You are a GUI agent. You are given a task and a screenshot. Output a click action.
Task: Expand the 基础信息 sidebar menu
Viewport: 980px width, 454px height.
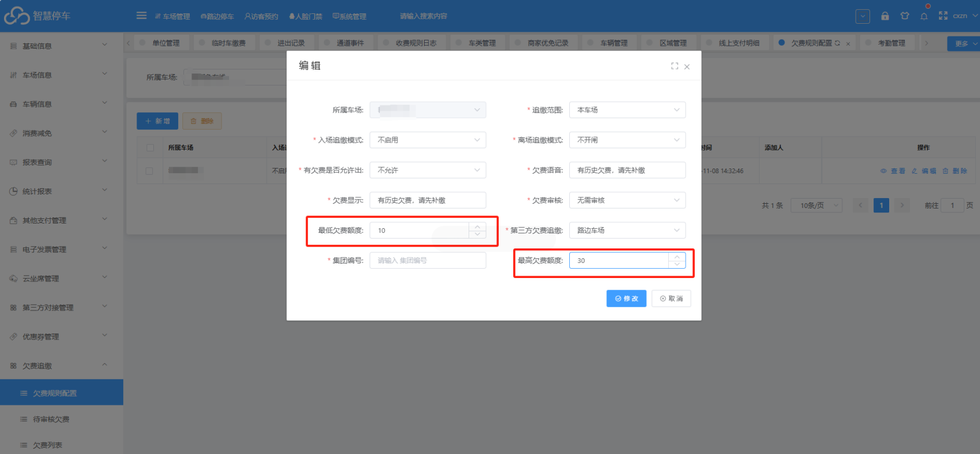[61, 46]
